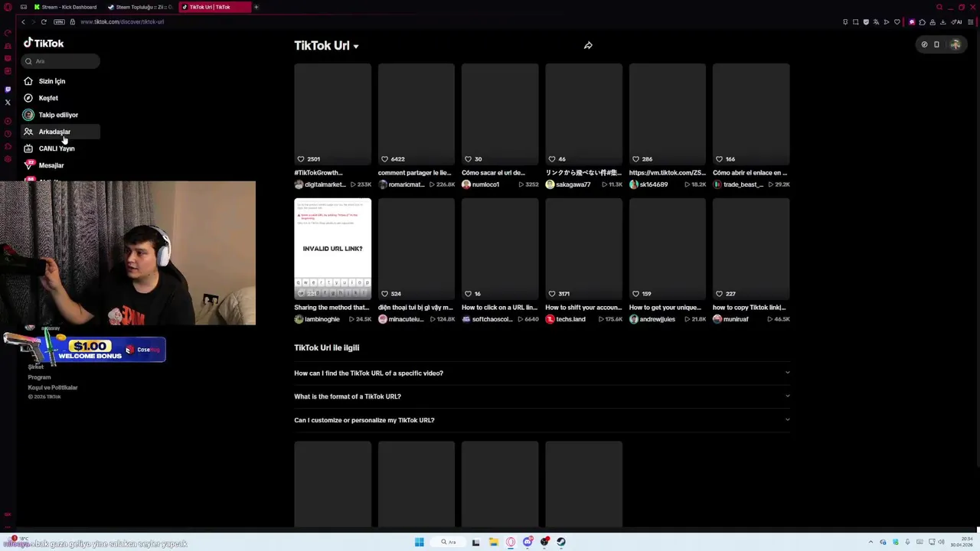Viewport: 980px width, 551px height.
Task: Click the heart bookmark icon in browser toolbar
Action: 897,22
